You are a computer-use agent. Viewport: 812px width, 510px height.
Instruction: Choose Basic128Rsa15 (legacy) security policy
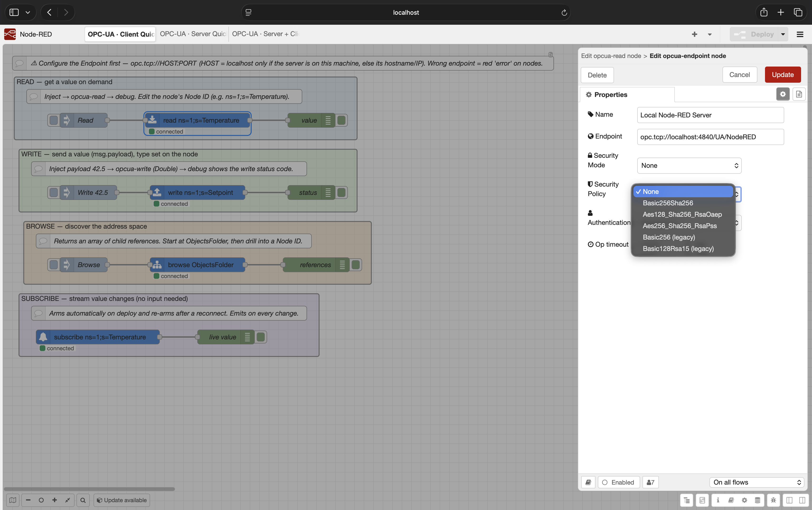pos(683,249)
